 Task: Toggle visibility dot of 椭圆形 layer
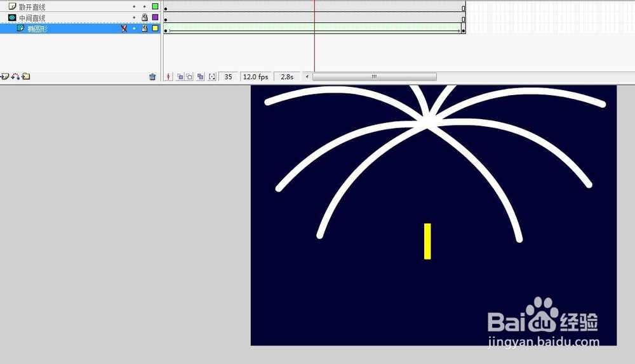point(134,29)
